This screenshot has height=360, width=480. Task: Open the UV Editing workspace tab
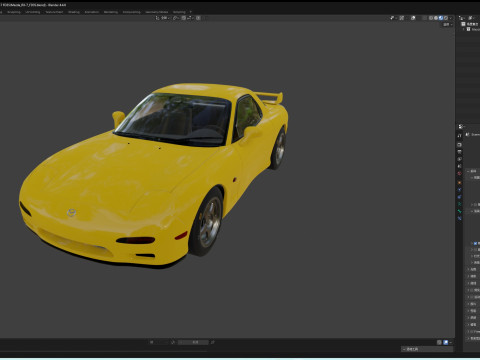point(33,12)
